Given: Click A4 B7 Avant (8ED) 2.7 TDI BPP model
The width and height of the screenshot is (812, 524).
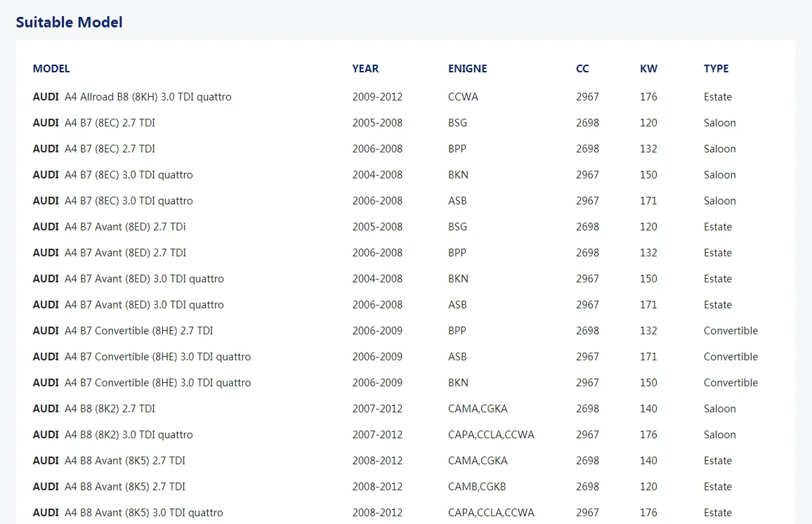Looking at the screenshot, I should (110, 253).
